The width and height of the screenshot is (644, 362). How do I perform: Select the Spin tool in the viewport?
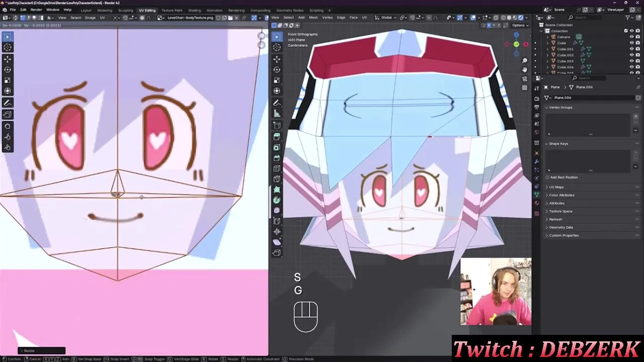[277, 200]
